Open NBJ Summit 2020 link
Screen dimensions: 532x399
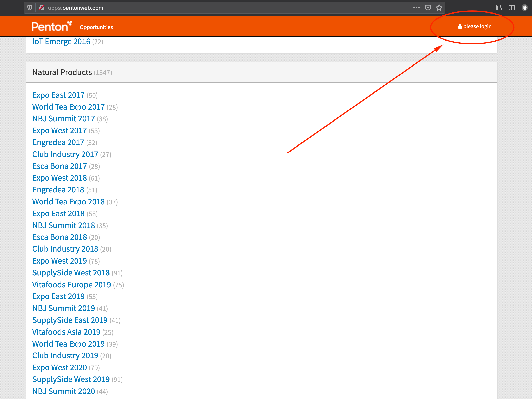(x=64, y=391)
